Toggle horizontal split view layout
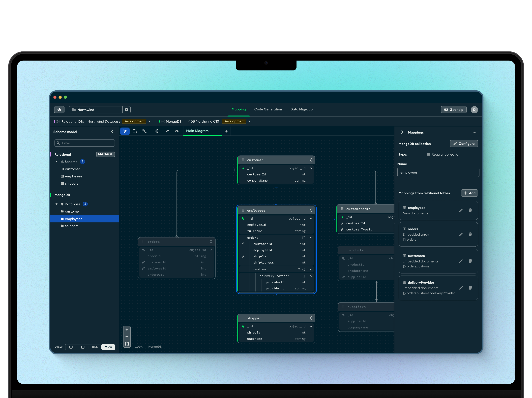 71,347
